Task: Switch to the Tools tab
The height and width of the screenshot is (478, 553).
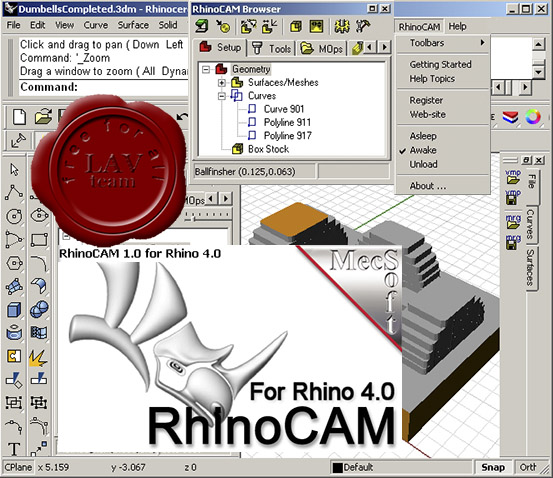Action: pos(272,48)
